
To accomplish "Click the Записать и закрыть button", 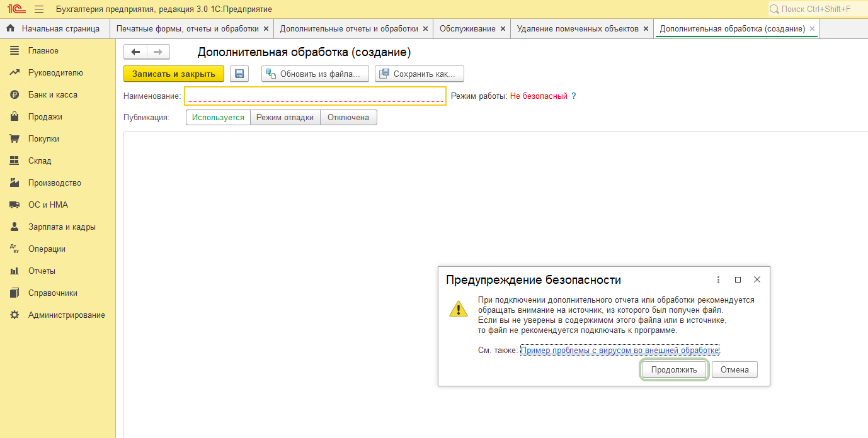I will coord(174,74).
